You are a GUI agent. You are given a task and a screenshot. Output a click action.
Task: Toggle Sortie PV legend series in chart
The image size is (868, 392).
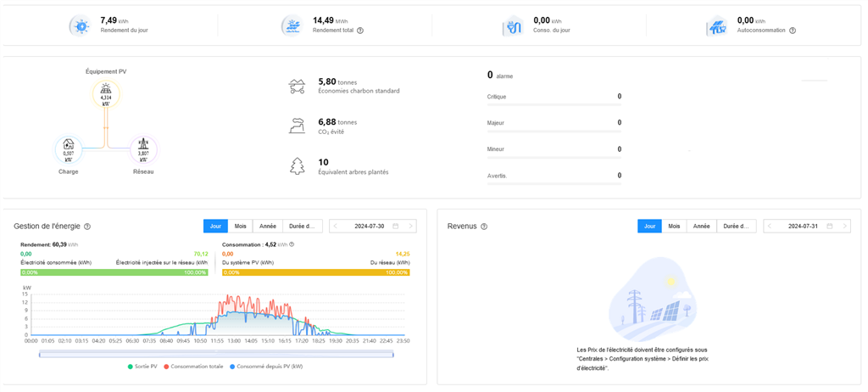tap(145, 367)
